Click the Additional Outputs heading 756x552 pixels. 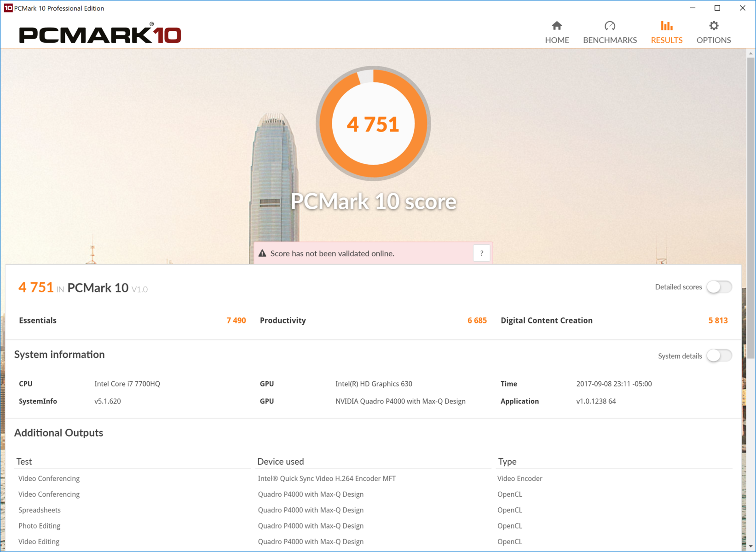[x=58, y=433]
